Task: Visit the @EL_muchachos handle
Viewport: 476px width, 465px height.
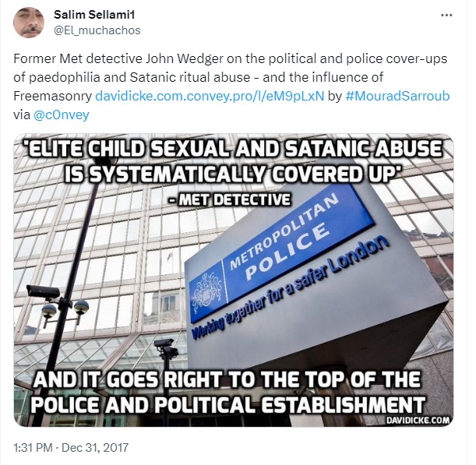Action: click(97, 30)
